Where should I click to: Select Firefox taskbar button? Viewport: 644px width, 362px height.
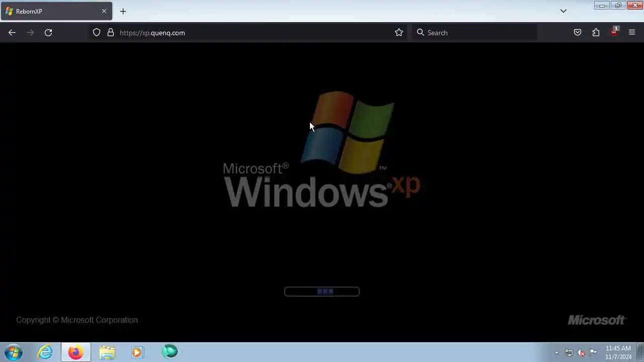point(76,352)
